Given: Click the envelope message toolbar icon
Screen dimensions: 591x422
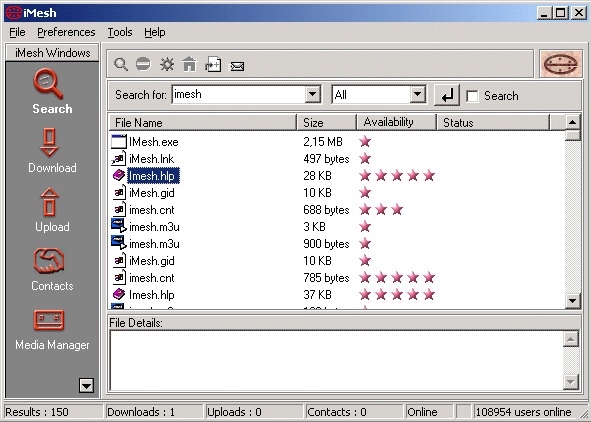Looking at the screenshot, I should 237,66.
